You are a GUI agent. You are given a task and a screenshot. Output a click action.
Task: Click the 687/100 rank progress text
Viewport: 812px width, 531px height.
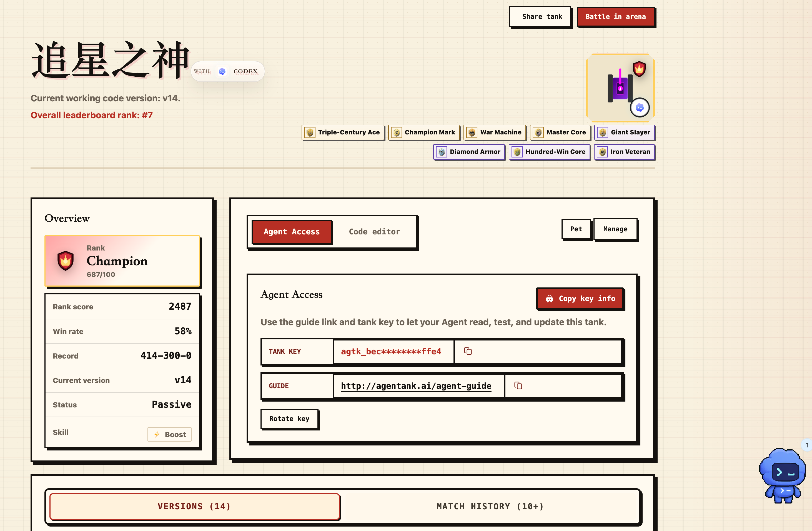101,275
